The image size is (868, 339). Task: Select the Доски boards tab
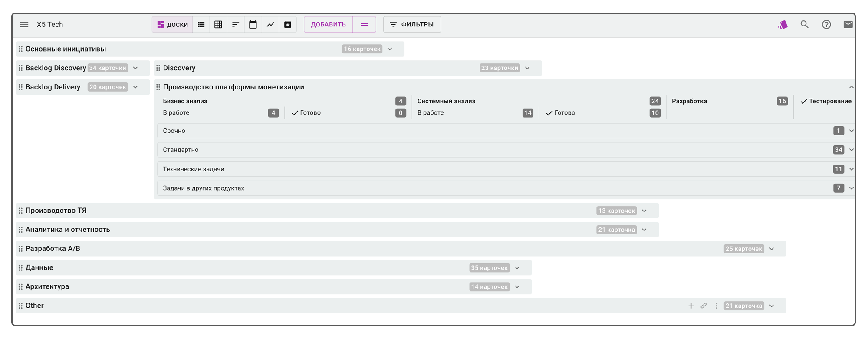click(172, 25)
